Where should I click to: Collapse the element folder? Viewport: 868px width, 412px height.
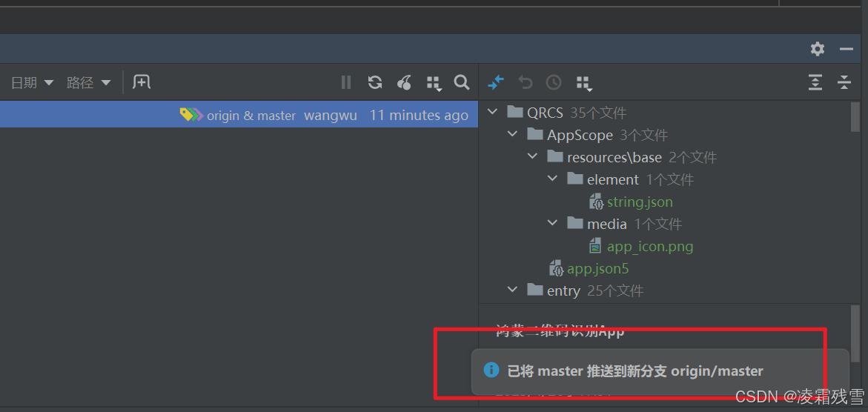[552, 179]
